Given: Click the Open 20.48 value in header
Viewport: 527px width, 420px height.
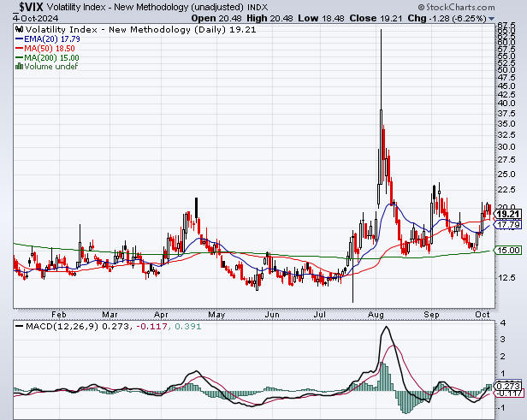Looking at the screenshot, I should (x=216, y=18).
